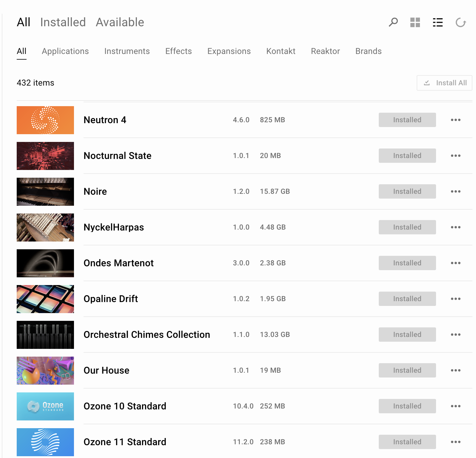The height and width of the screenshot is (458, 476).
Task: Select the top-level All tab
Action: 24,22
